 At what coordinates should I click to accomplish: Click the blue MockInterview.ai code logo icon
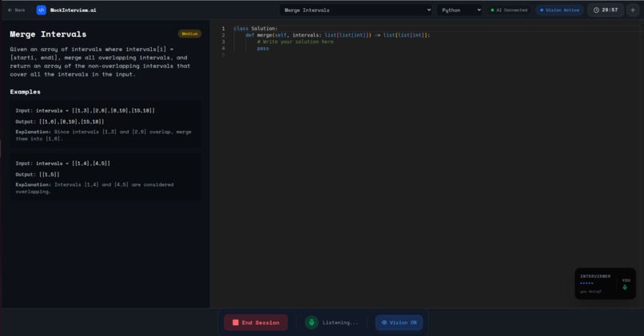click(x=41, y=10)
